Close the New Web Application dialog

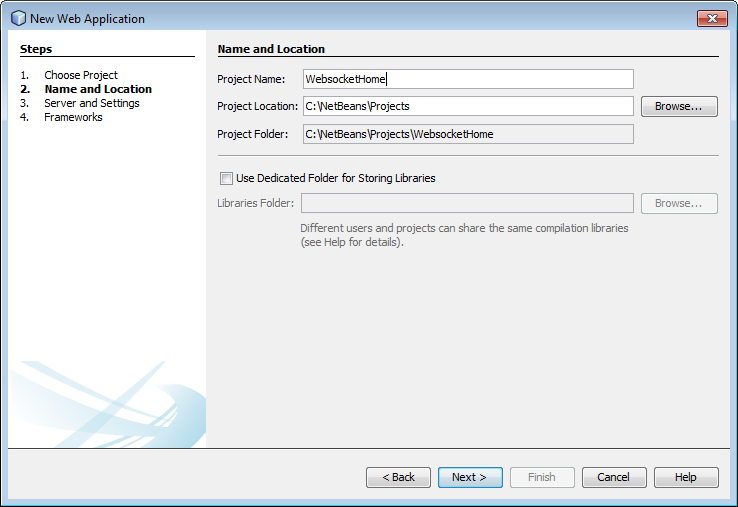[712, 18]
